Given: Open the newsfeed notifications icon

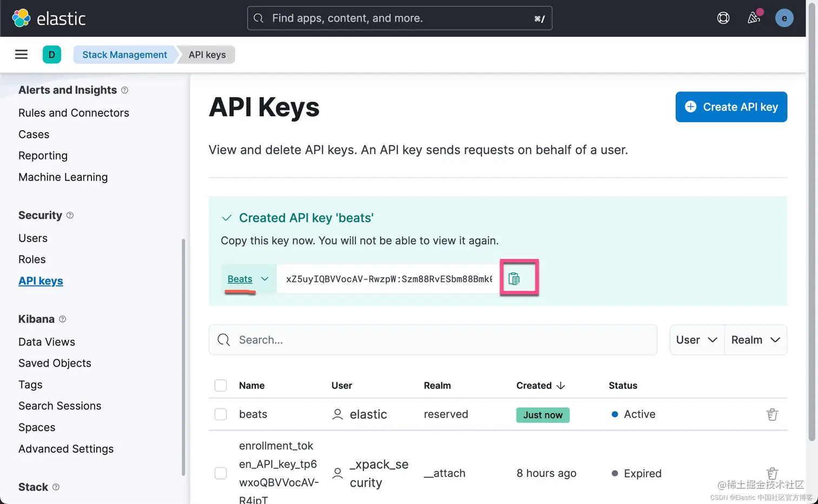Looking at the screenshot, I should coord(754,18).
